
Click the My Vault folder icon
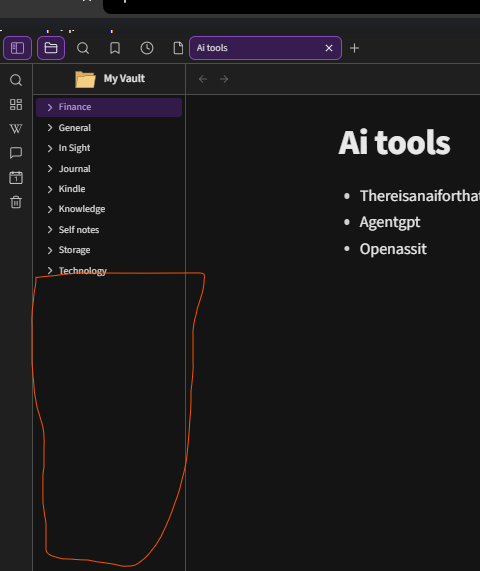(85, 79)
